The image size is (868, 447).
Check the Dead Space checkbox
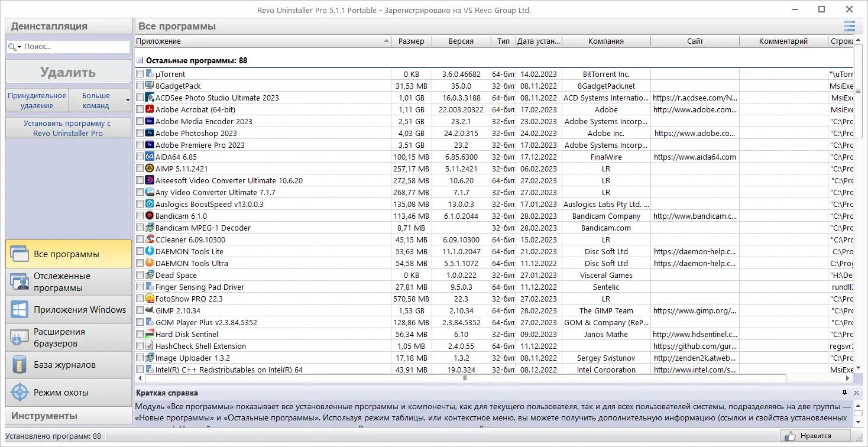click(140, 275)
